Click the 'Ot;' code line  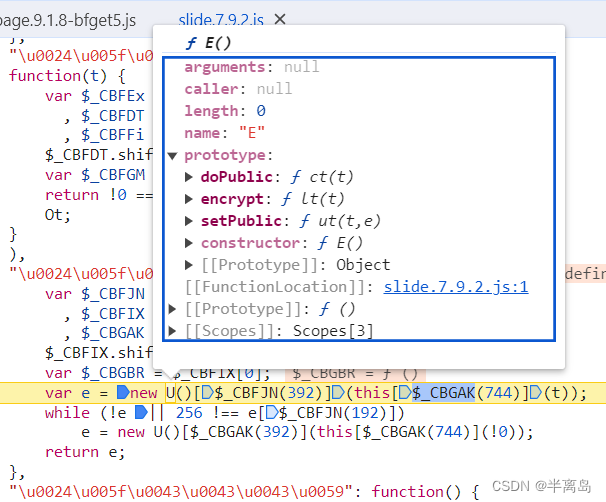click(58, 214)
